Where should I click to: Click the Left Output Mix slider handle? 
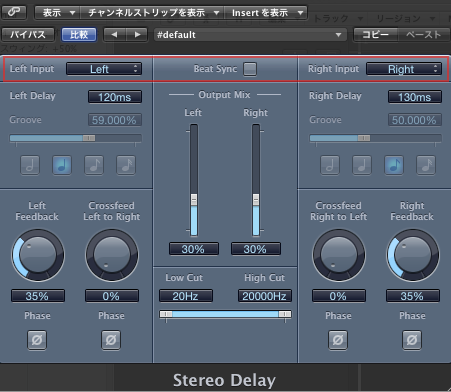194,200
